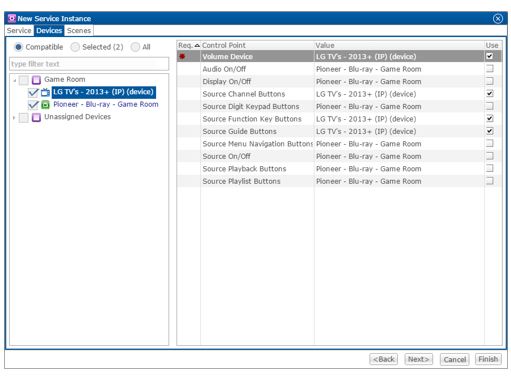Check Use for Display On/Off
The image size is (511, 377).
point(489,81)
